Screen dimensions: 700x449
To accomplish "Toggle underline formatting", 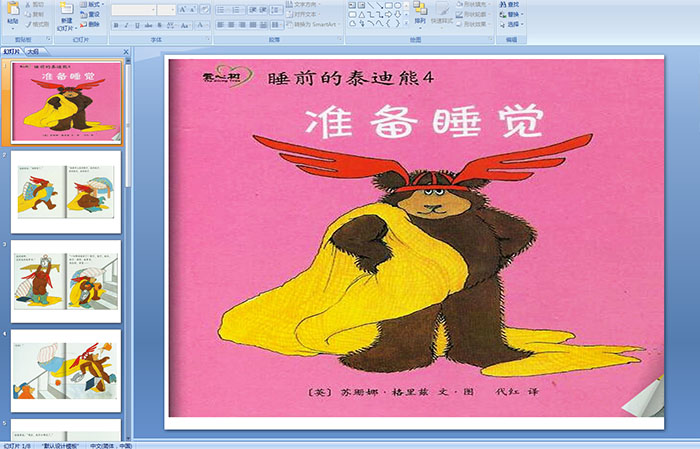I will pos(137,25).
